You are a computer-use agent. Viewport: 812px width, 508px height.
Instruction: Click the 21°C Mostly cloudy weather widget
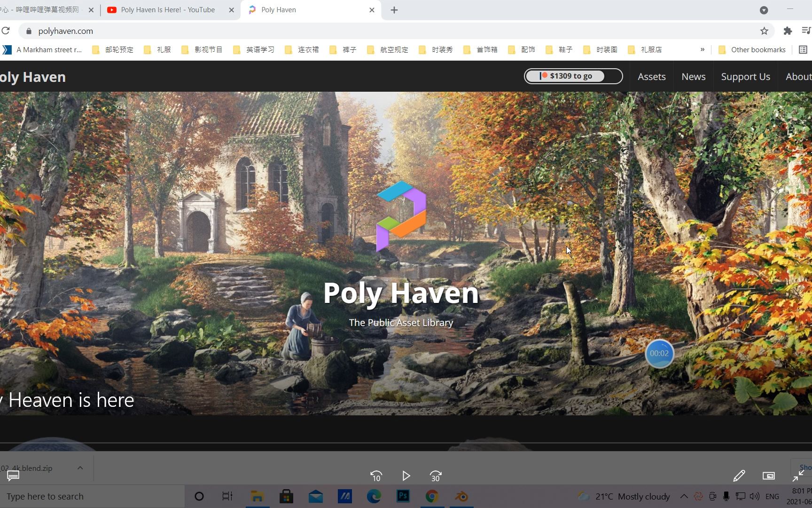tap(624, 496)
